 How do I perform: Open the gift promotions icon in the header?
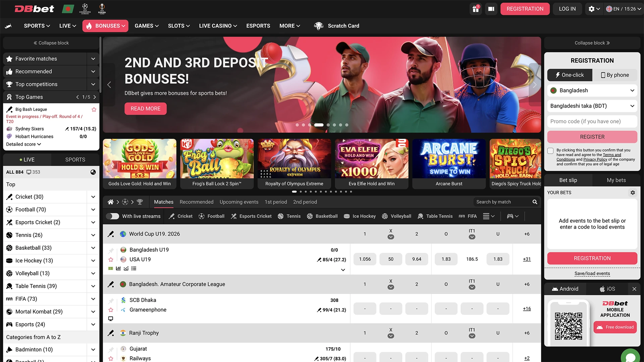coord(476,9)
